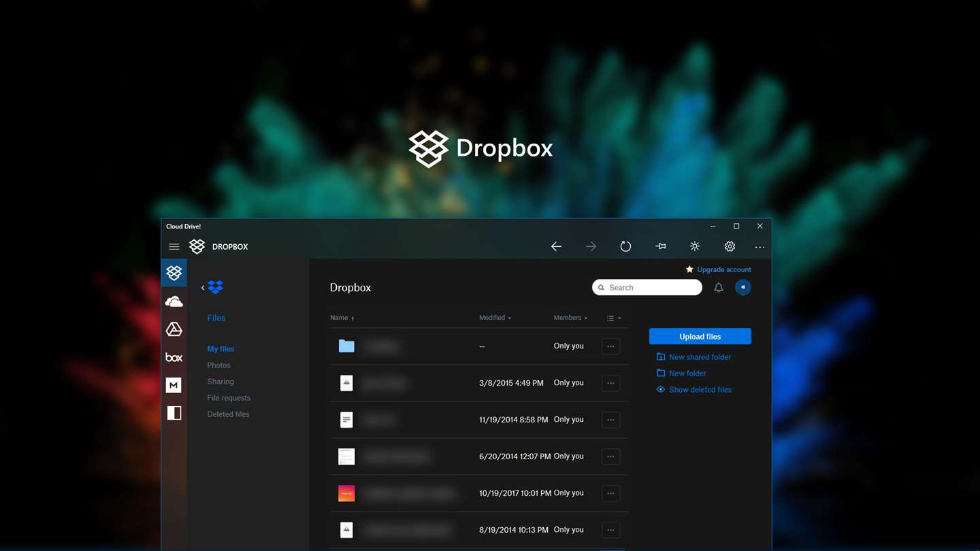
Task: Click the split-panel sidebar icon
Action: (174, 413)
